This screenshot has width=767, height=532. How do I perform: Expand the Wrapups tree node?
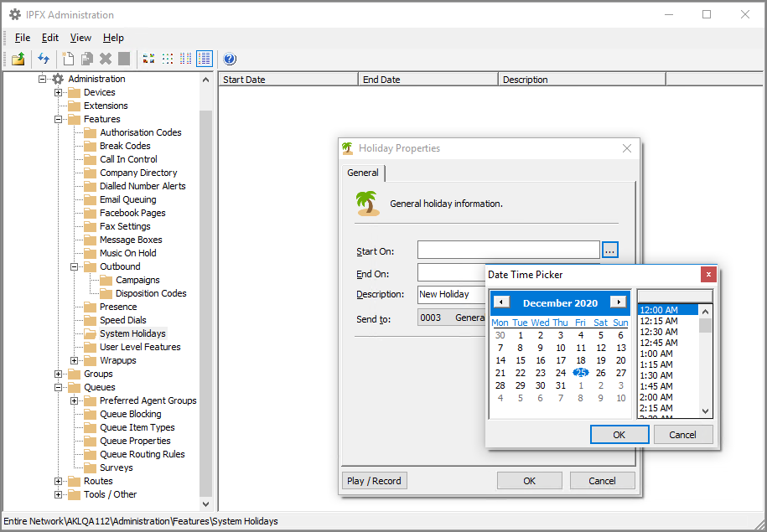click(x=75, y=360)
